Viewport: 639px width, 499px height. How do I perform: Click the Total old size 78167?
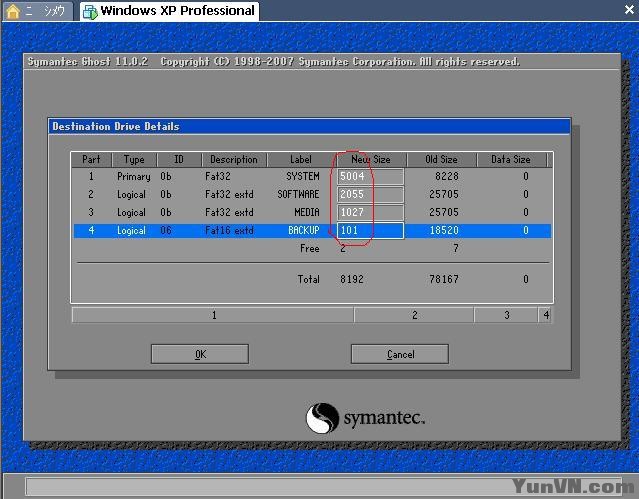(x=444, y=279)
